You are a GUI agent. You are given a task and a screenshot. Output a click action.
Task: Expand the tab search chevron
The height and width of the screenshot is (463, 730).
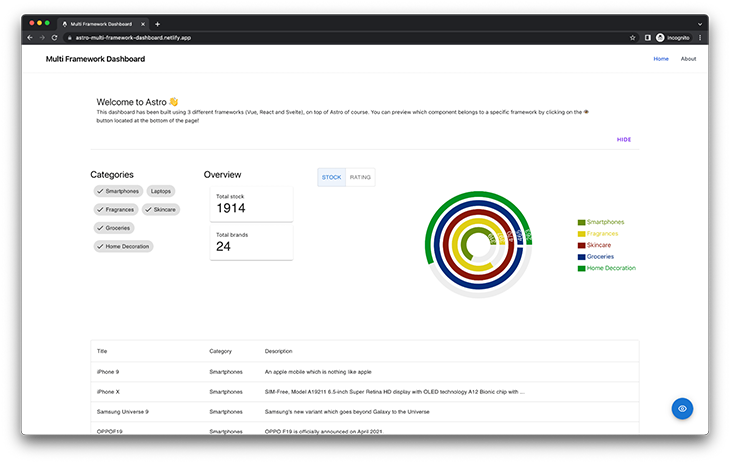[x=700, y=23]
